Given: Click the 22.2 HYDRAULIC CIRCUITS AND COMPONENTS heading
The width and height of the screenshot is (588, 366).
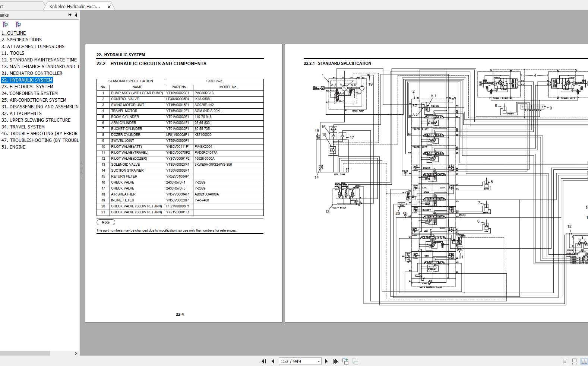Looking at the screenshot, I should [151, 64].
